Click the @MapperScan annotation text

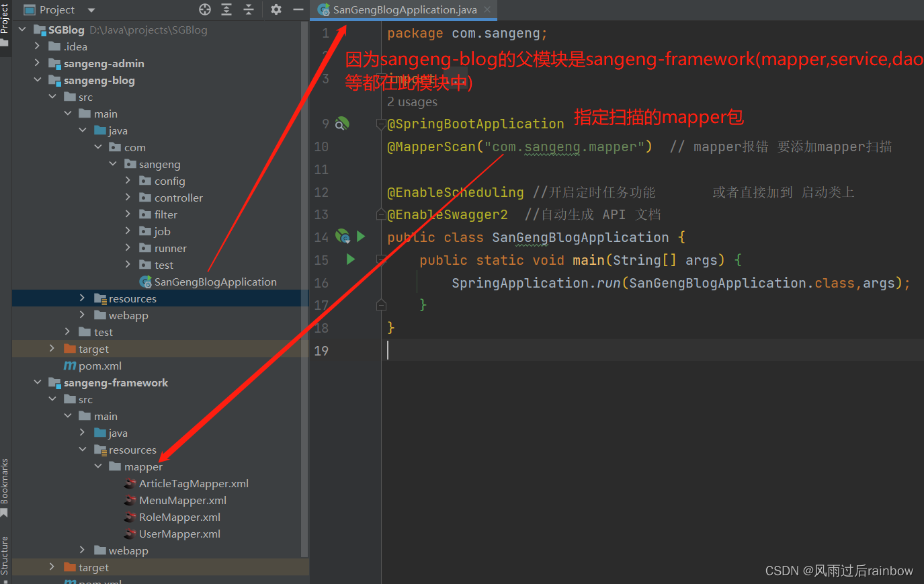[431, 147]
